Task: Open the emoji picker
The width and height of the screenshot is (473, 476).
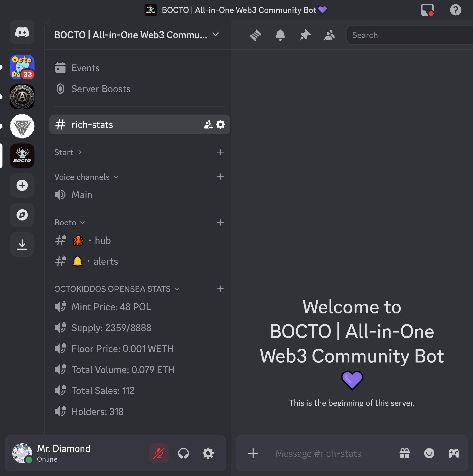Action: (x=429, y=453)
